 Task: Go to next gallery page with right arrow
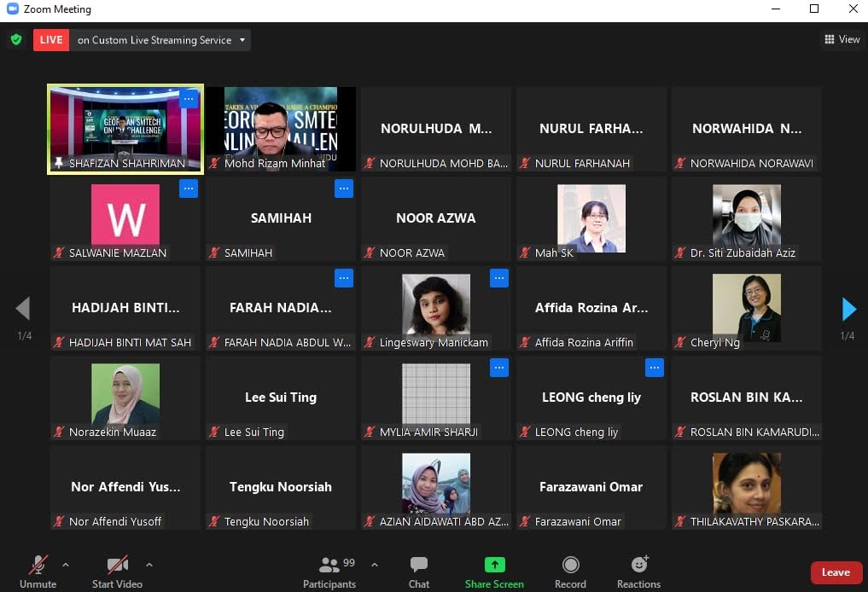848,309
